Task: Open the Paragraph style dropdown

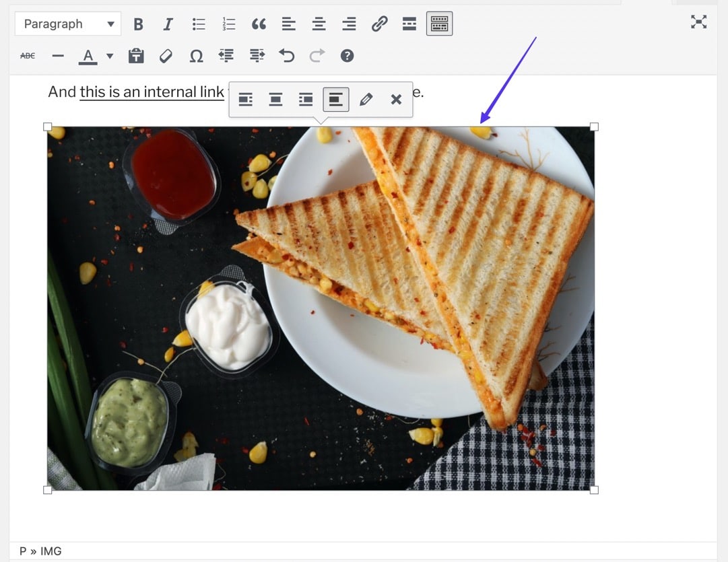Action: pos(67,24)
